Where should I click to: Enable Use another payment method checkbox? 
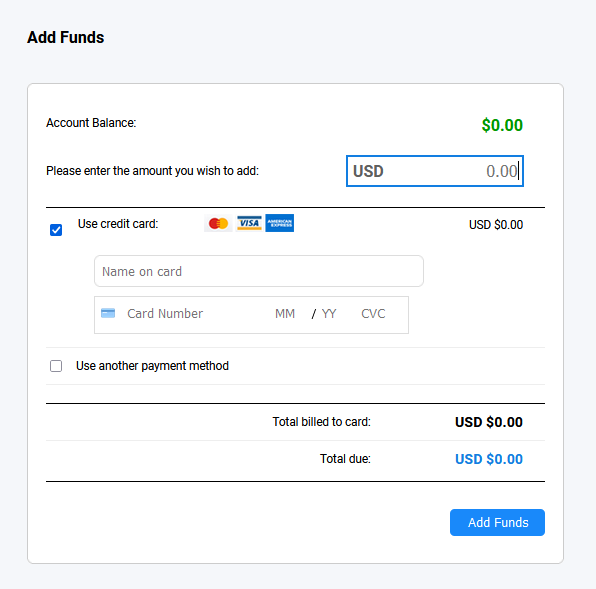[56, 366]
